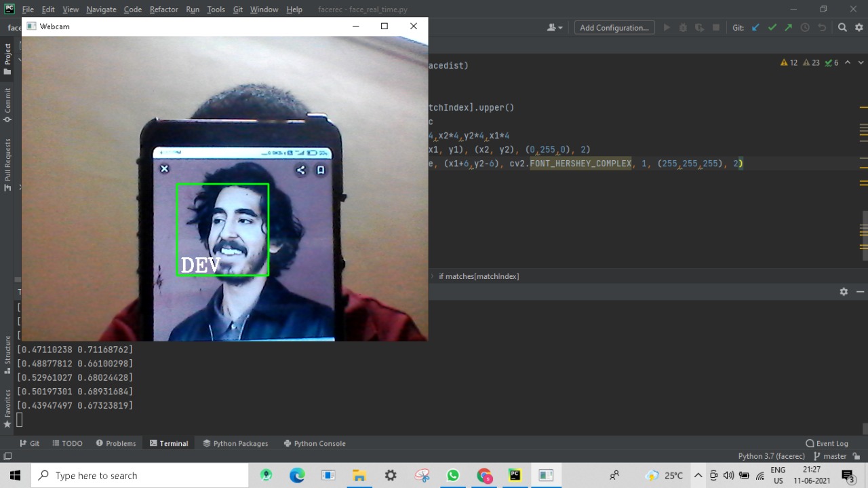This screenshot has height=488, width=868.
Task: Click the volume speaker tray icon
Action: point(728,475)
